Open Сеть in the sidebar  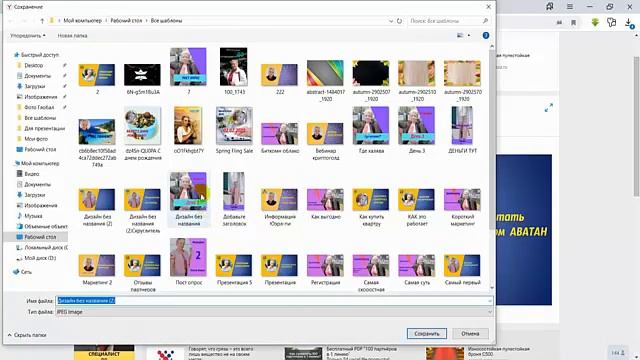(x=26, y=272)
